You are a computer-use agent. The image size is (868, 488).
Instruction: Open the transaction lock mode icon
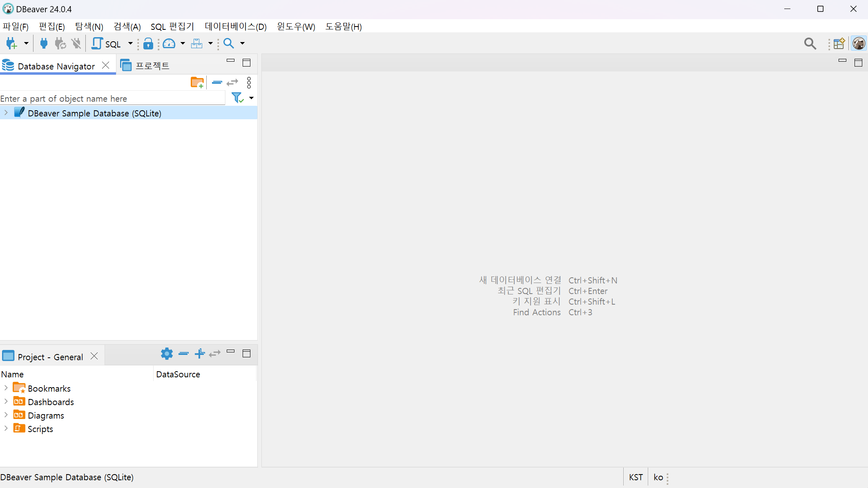[x=148, y=43]
